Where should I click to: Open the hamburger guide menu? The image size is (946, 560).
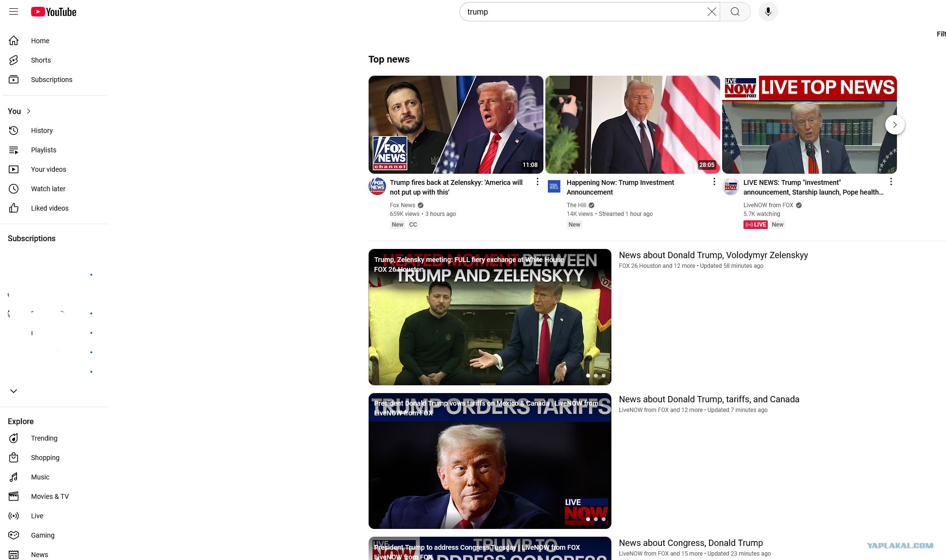point(14,12)
